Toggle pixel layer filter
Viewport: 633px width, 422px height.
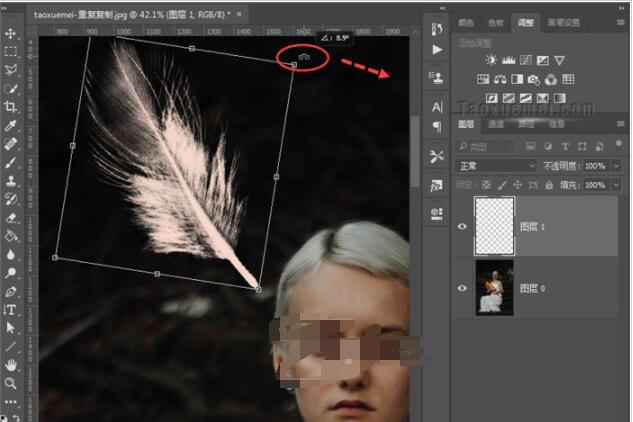(x=531, y=147)
